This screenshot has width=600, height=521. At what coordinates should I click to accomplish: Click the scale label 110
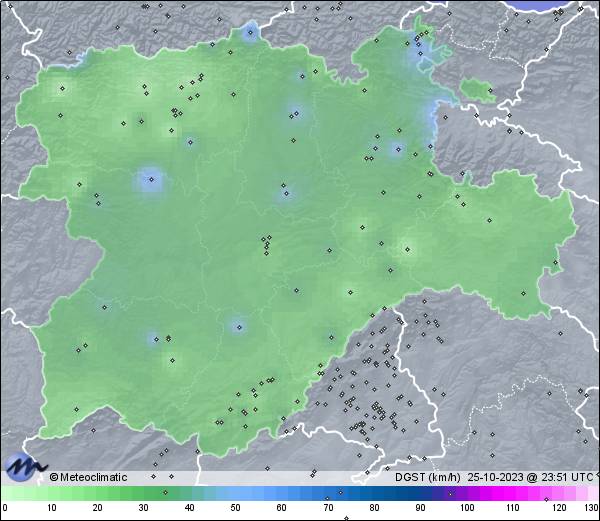click(x=513, y=508)
